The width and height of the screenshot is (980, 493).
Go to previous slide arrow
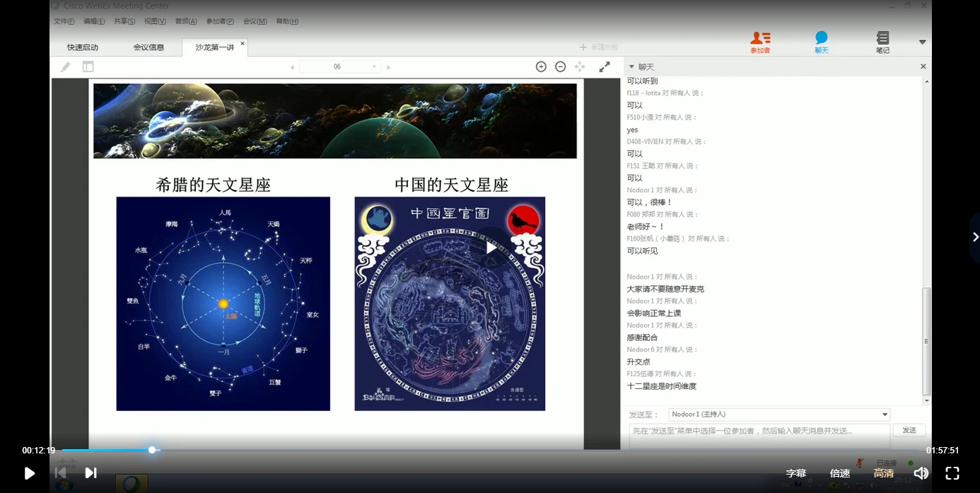point(292,67)
